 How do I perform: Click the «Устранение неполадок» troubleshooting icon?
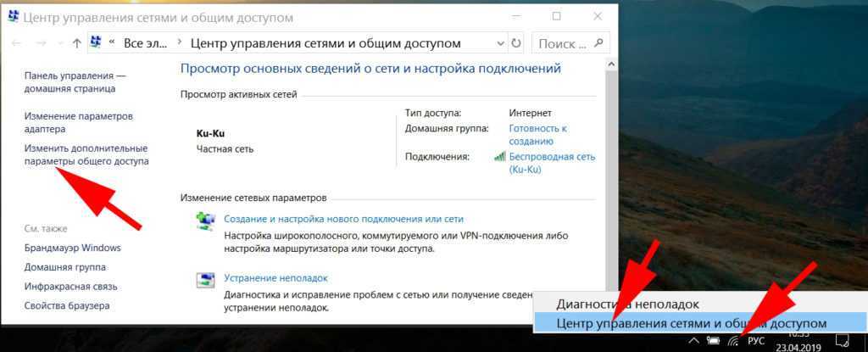click(x=205, y=280)
